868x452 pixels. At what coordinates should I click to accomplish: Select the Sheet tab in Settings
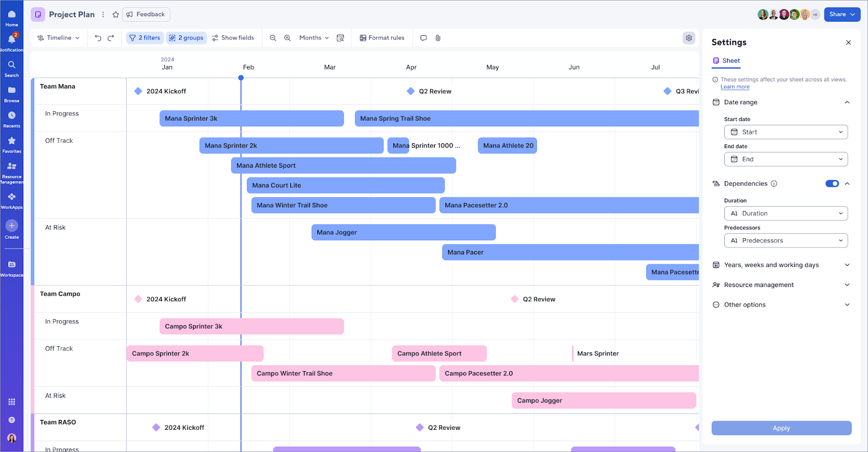click(726, 61)
